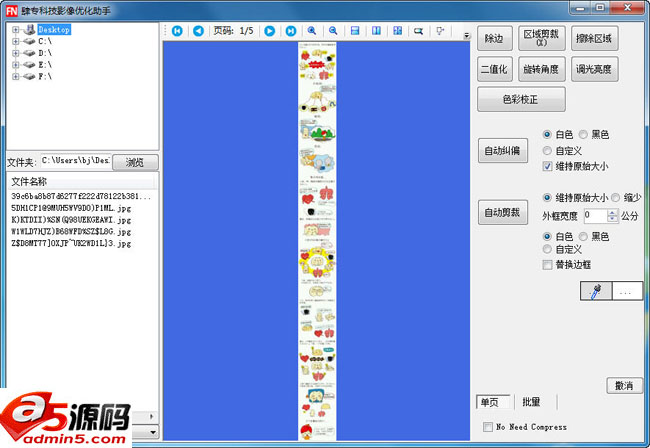Click the 浏览 browse button

coord(135,161)
